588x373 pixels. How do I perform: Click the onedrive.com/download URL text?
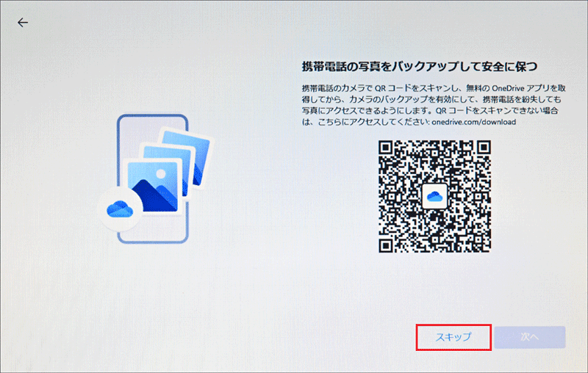473,122
